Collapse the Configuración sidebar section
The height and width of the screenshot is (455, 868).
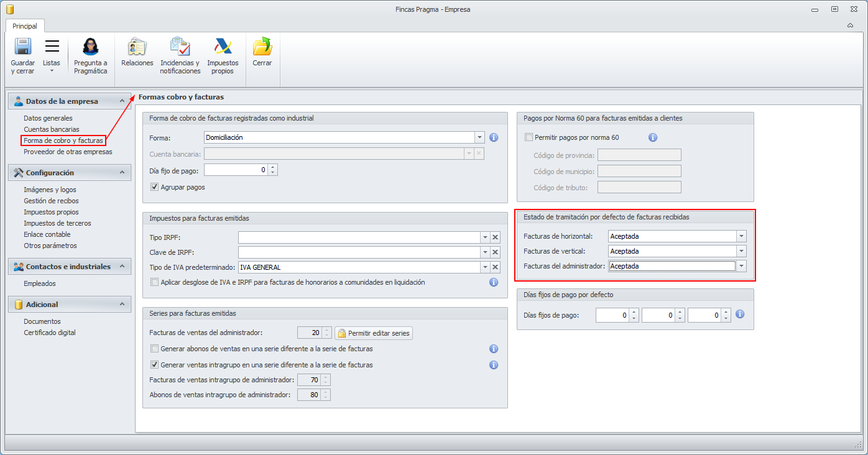coord(122,173)
